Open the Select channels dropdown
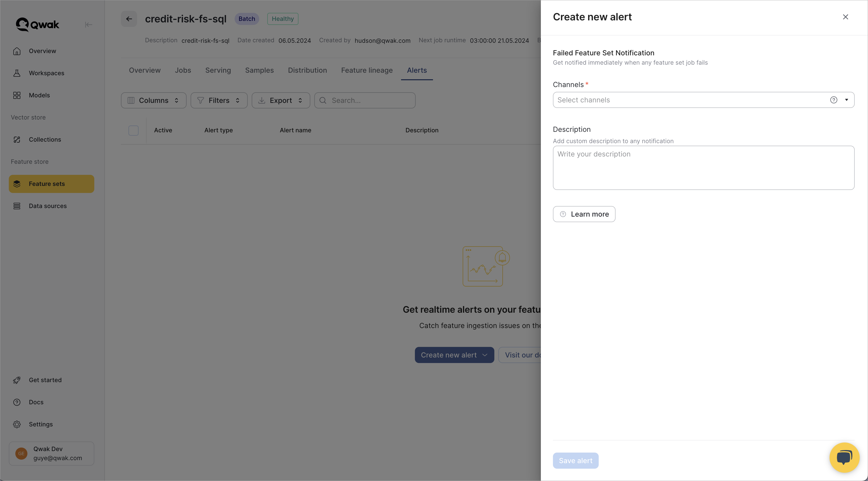This screenshot has height=481, width=868. pos(691,100)
